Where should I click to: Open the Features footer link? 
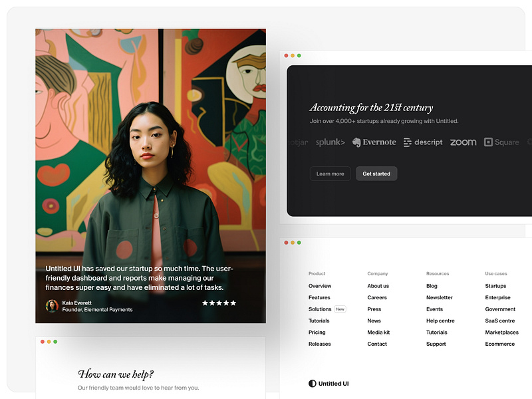coord(319,297)
